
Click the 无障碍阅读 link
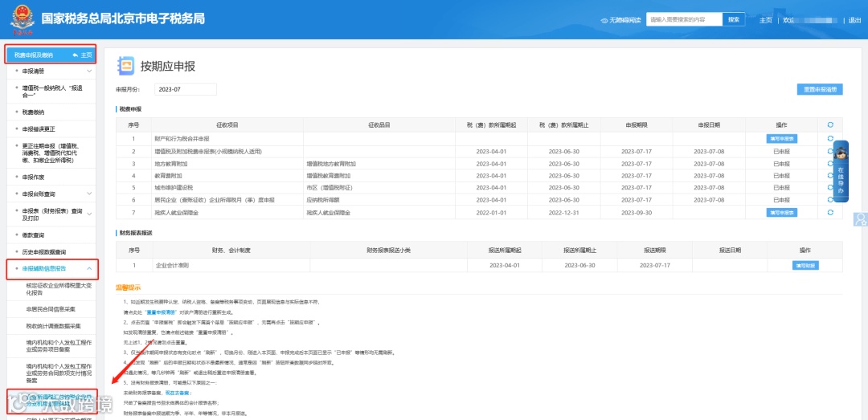625,20
